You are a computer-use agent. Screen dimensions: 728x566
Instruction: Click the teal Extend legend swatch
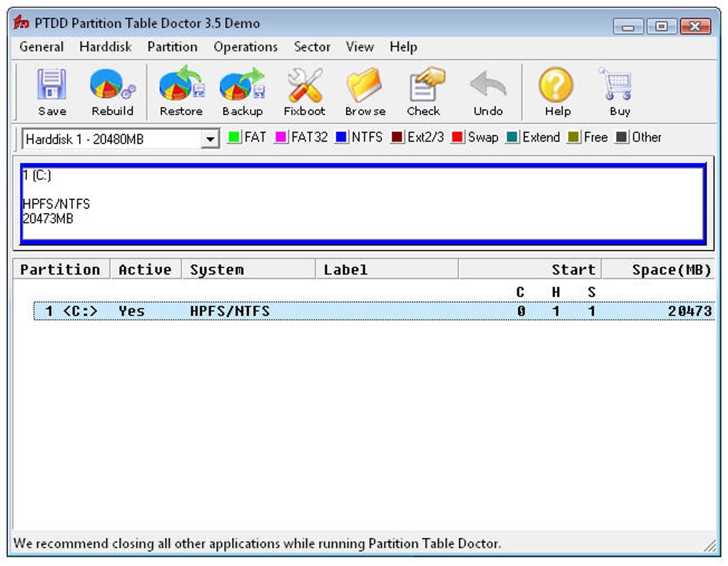[512, 138]
